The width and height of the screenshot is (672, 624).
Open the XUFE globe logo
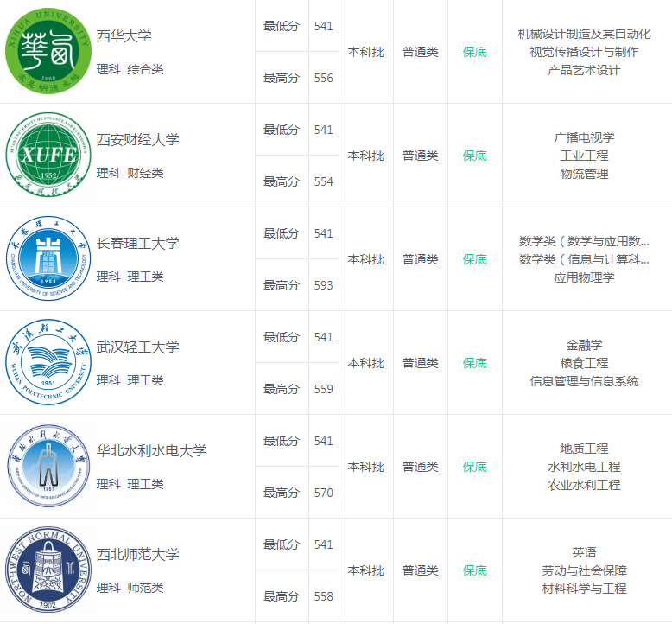click(48, 156)
